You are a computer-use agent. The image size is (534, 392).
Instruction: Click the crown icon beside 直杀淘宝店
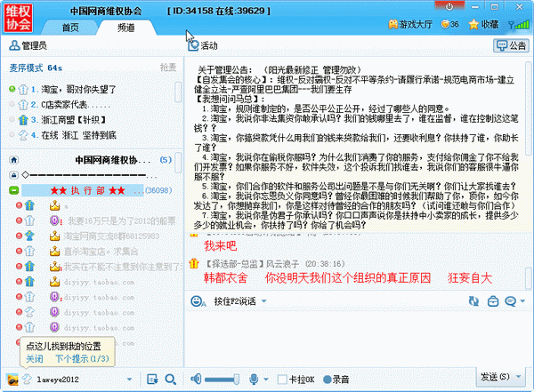click(55, 252)
